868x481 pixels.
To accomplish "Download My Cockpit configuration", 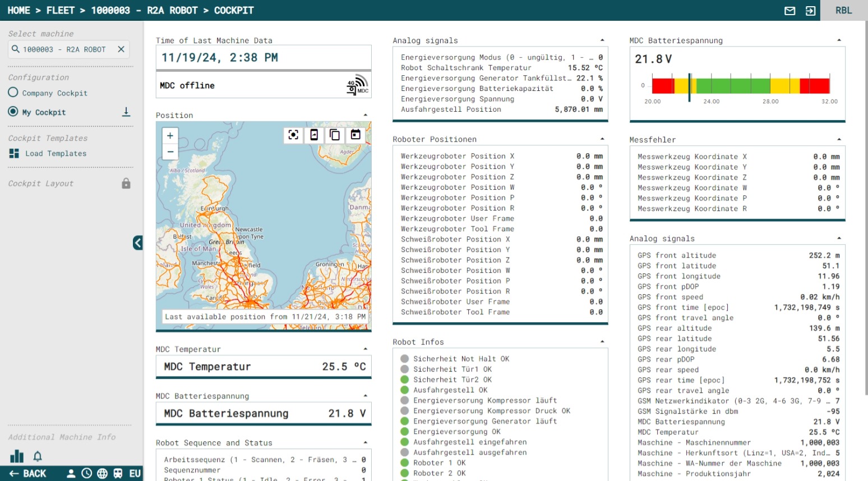I will [126, 112].
